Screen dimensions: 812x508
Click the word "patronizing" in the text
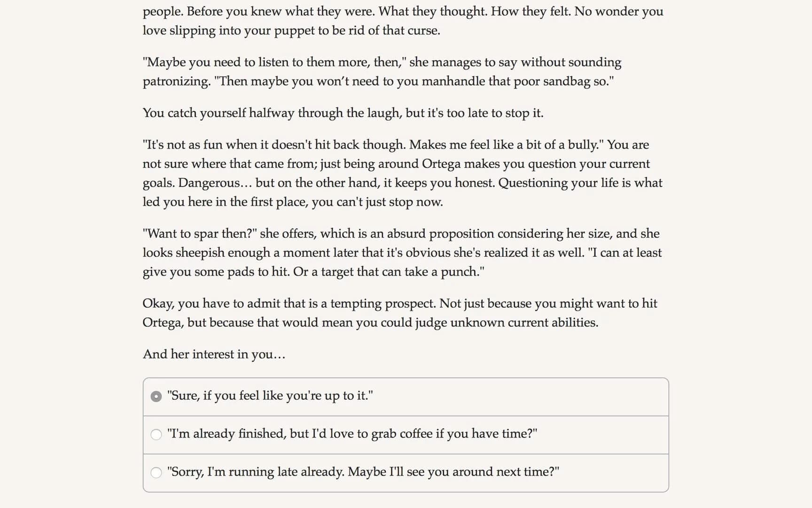tap(176, 81)
